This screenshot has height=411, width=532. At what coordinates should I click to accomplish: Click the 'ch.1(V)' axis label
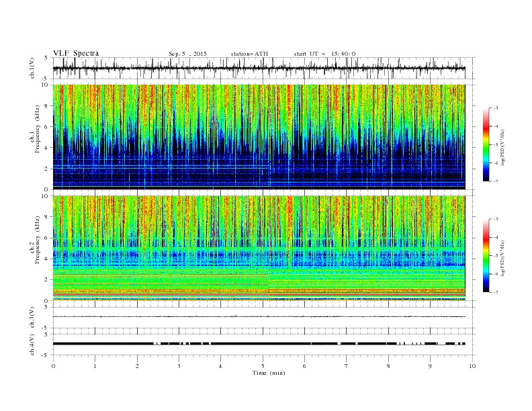(x=32, y=68)
